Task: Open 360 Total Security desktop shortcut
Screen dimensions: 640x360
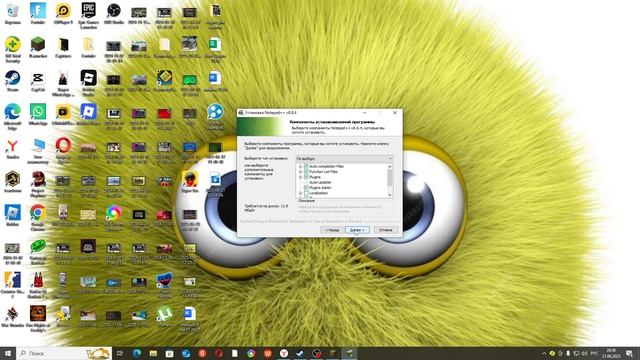Action: (13, 49)
